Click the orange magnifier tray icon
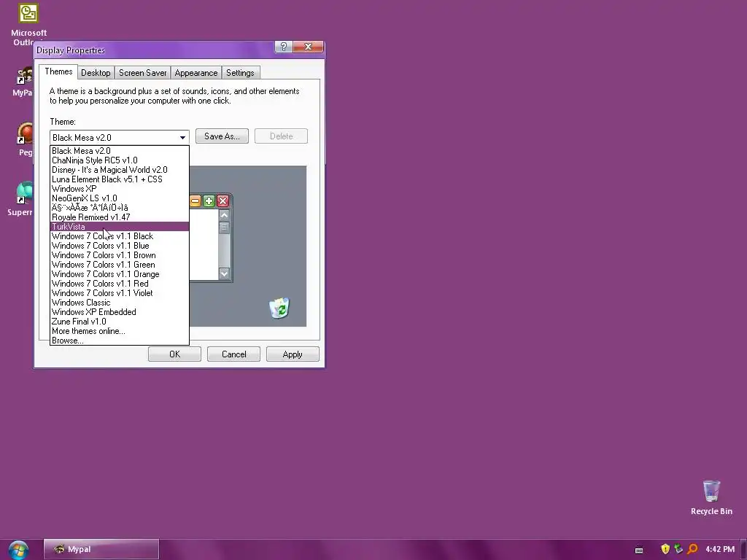747x560 pixels. pos(692,549)
